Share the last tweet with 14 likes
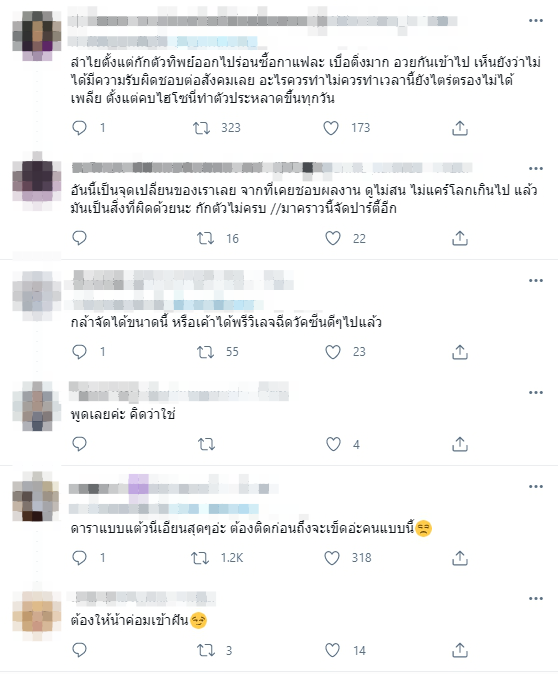This screenshot has height=674, width=558. coord(460,650)
